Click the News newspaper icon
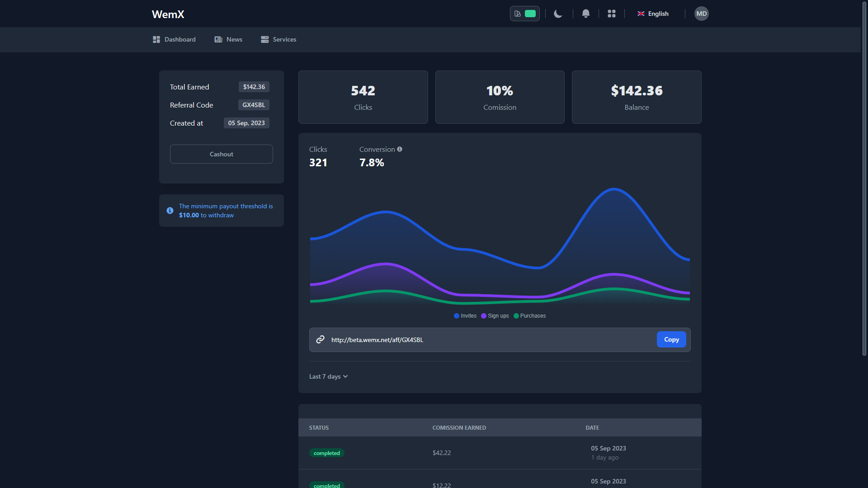 (218, 39)
